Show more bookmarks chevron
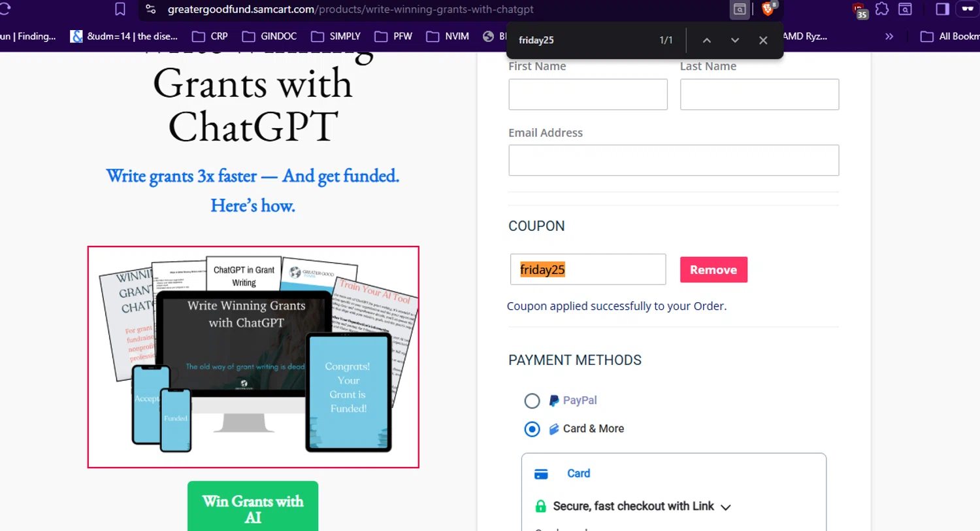This screenshot has width=980, height=531. (889, 37)
